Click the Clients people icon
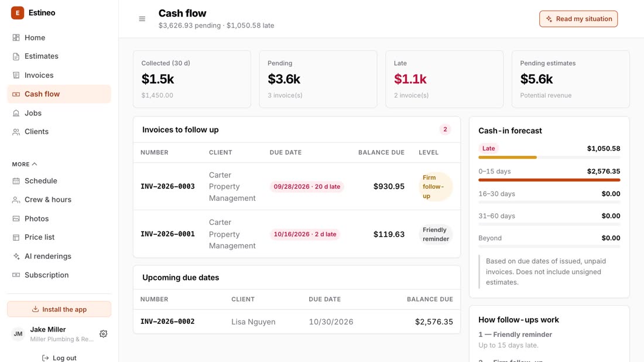The image size is (644, 362). [x=16, y=132]
